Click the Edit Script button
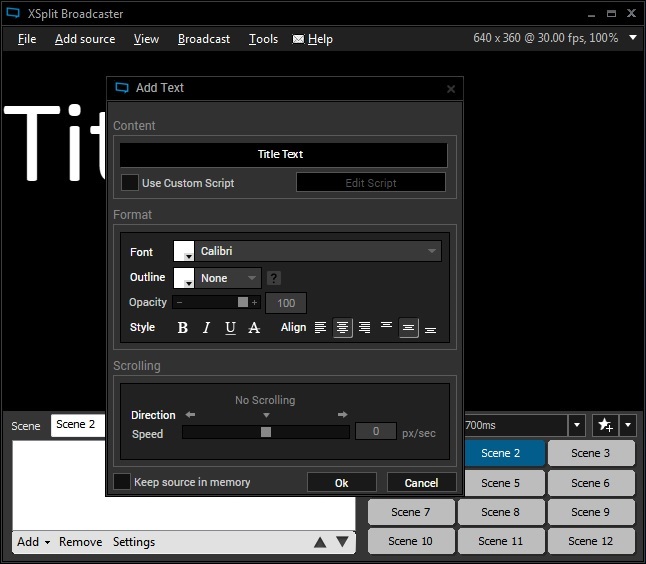Image resolution: width=646 pixels, height=564 pixels. (x=370, y=183)
